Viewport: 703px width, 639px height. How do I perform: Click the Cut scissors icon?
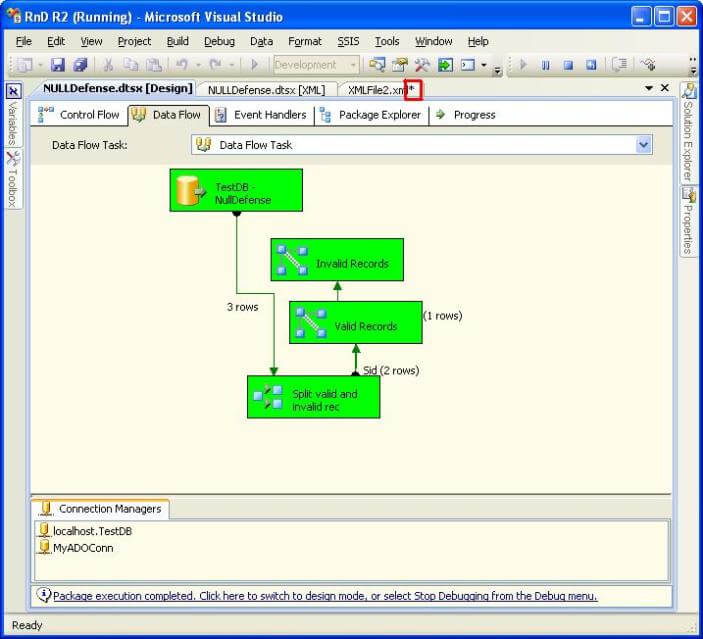[108, 65]
